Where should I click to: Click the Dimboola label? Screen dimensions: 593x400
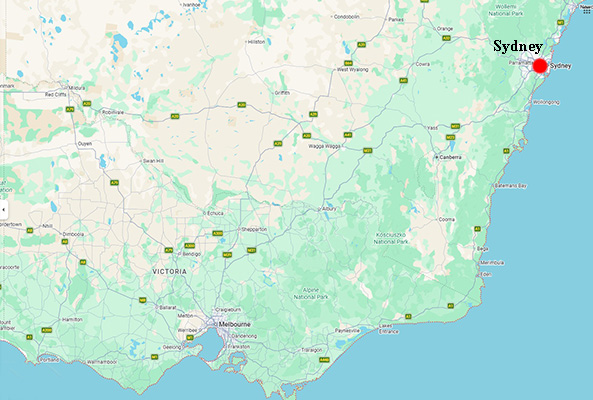pos(73,234)
